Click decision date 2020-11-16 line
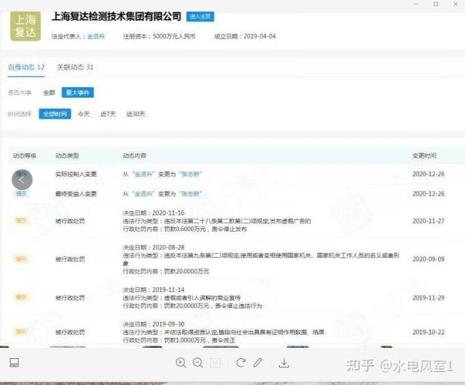Viewport: 465px width, 385px height. pos(154,213)
